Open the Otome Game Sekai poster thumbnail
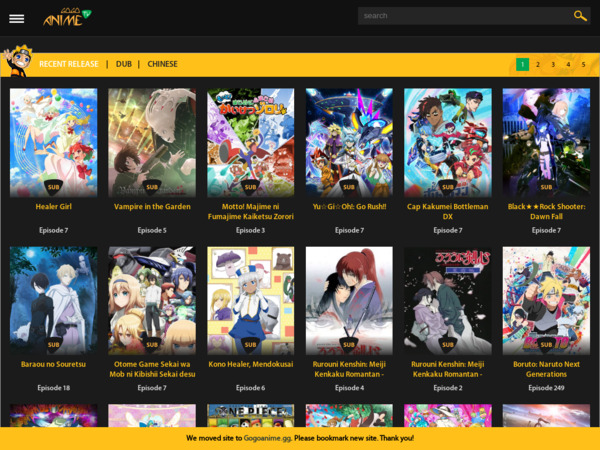 tap(152, 300)
